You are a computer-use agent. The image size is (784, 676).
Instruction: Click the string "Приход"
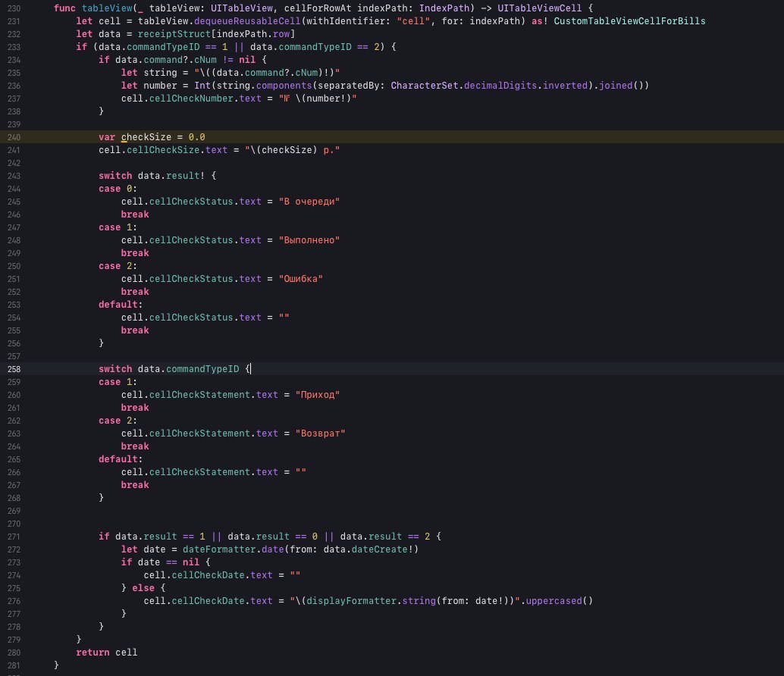(318, 395)
